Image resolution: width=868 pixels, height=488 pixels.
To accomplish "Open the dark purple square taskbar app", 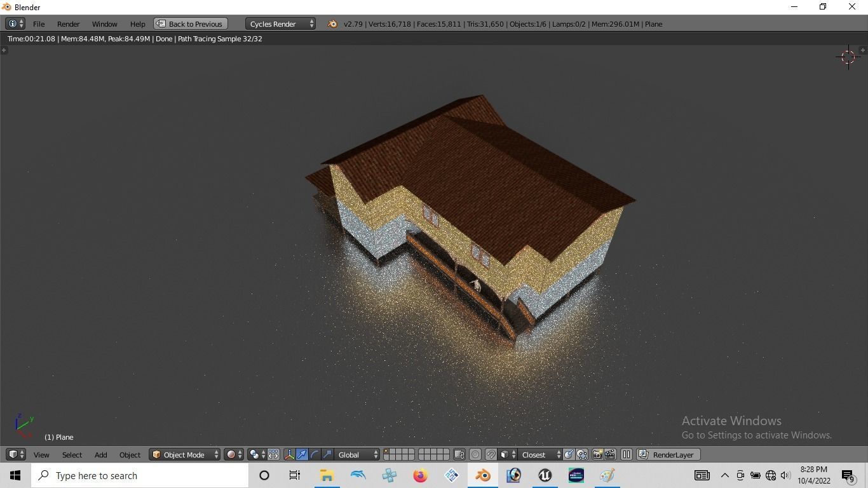I will pyautogui.click(x=576, y=475).
